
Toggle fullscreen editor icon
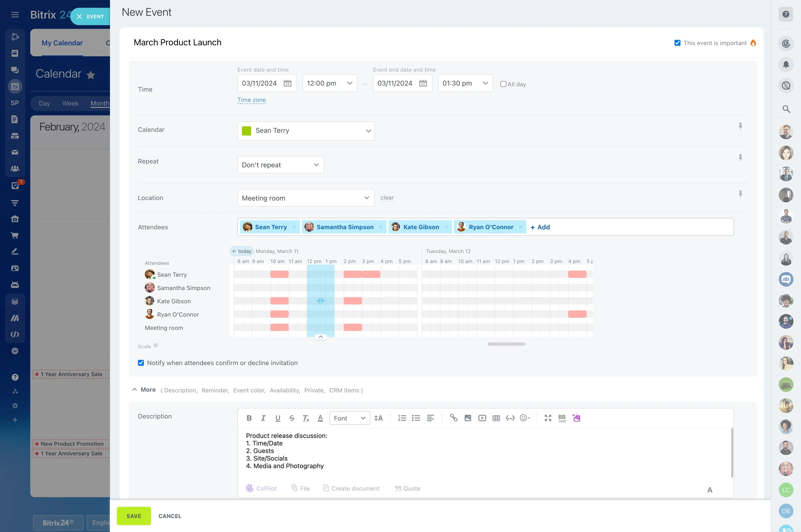(x=548, y=418)
